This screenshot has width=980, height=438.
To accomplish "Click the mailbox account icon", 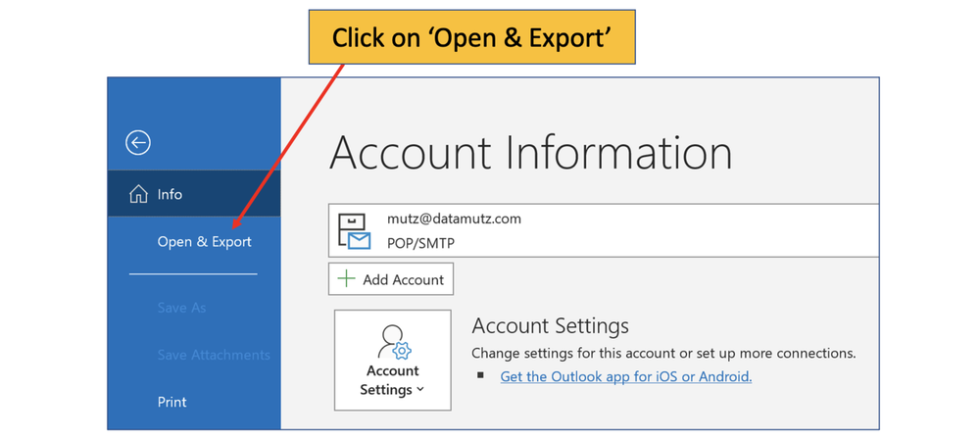I will 354,232.
